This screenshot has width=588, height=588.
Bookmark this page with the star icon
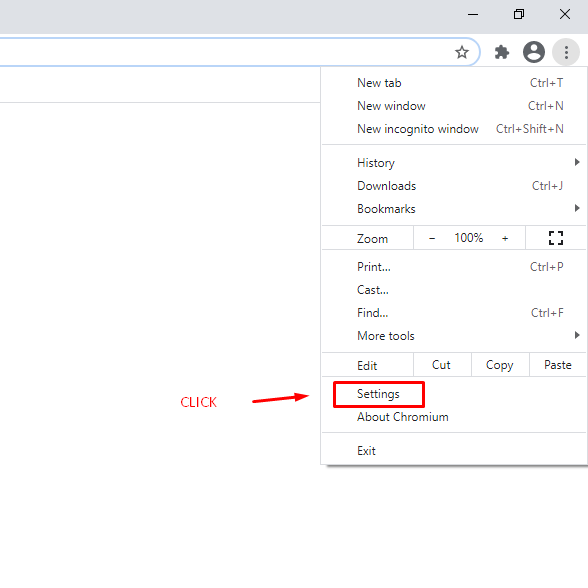click(x=462, y=52)
